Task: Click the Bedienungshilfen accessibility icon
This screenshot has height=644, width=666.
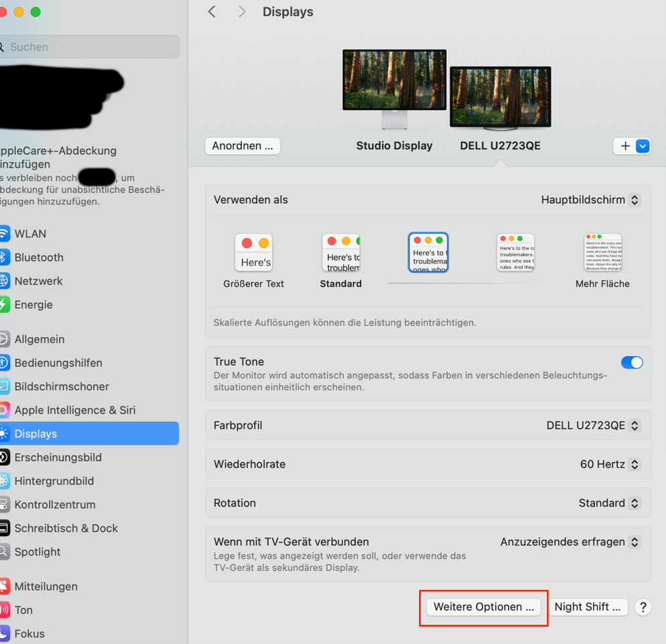Action: point(4,363)
